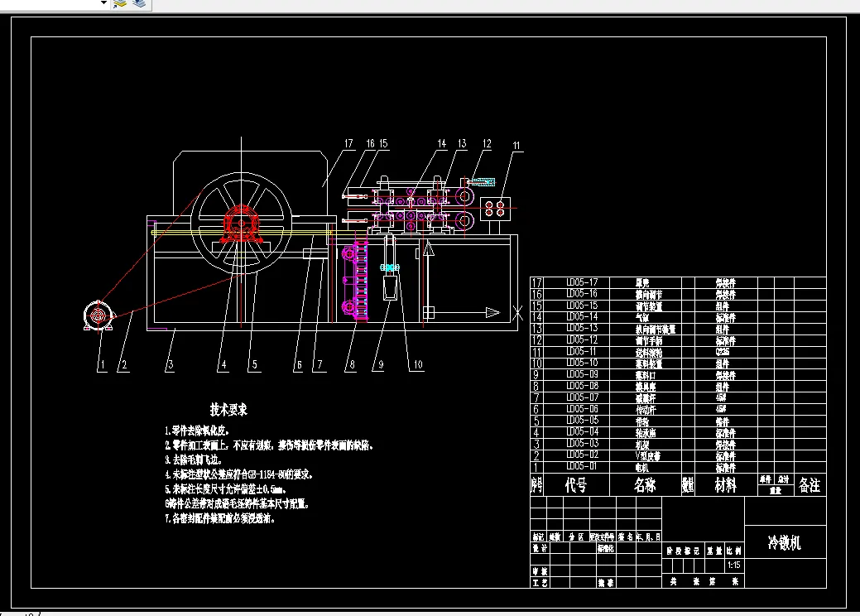Click leader callout number 3 below the machine view
Viewport: 860px width, 616px height.
tap(170, 364)
